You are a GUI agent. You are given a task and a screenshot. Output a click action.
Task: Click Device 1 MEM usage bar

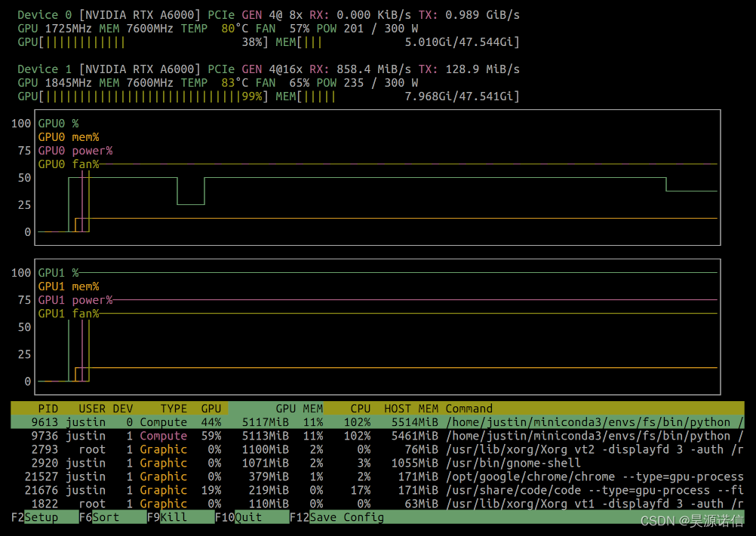point(398,96)
